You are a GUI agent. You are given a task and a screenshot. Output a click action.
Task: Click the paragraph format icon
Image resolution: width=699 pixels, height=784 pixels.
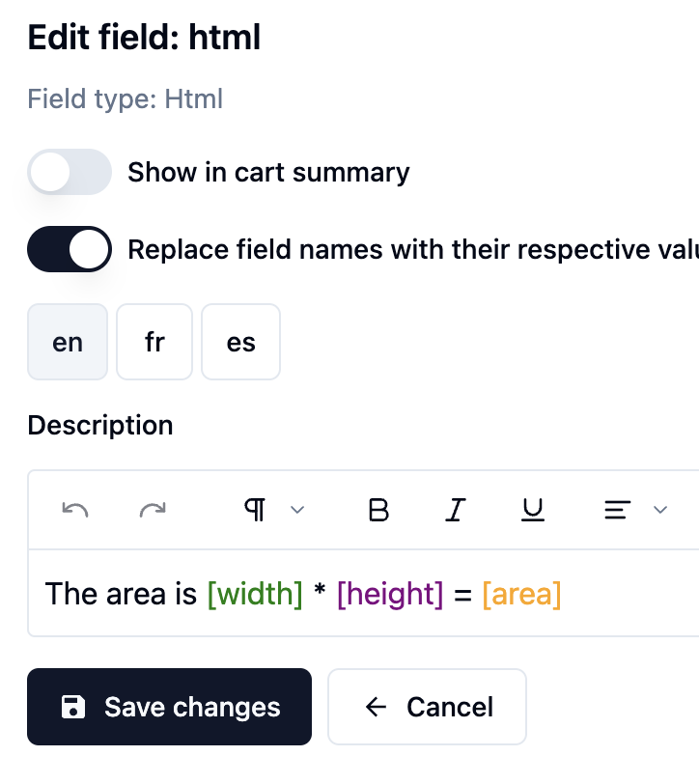(x=254, y=509)
